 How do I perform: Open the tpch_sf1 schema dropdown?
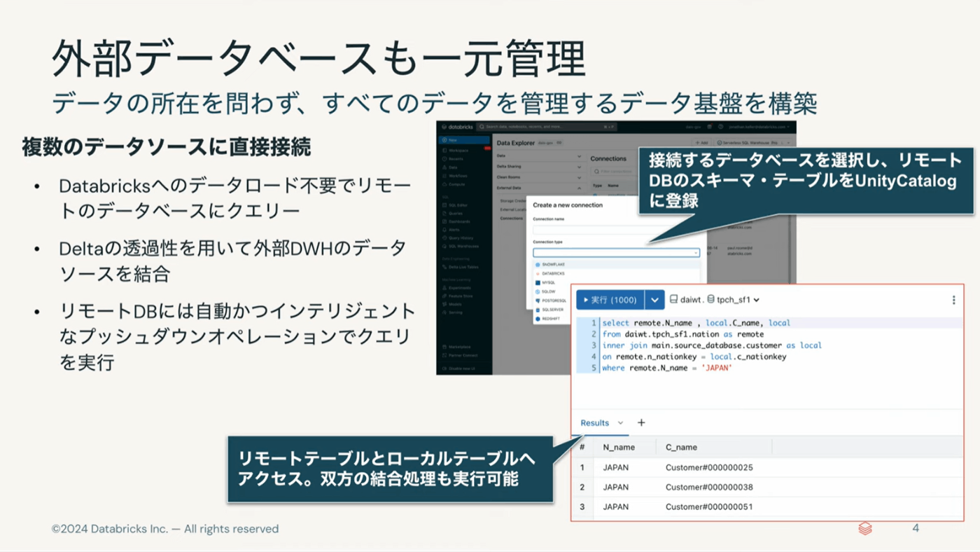coord(733,300)
